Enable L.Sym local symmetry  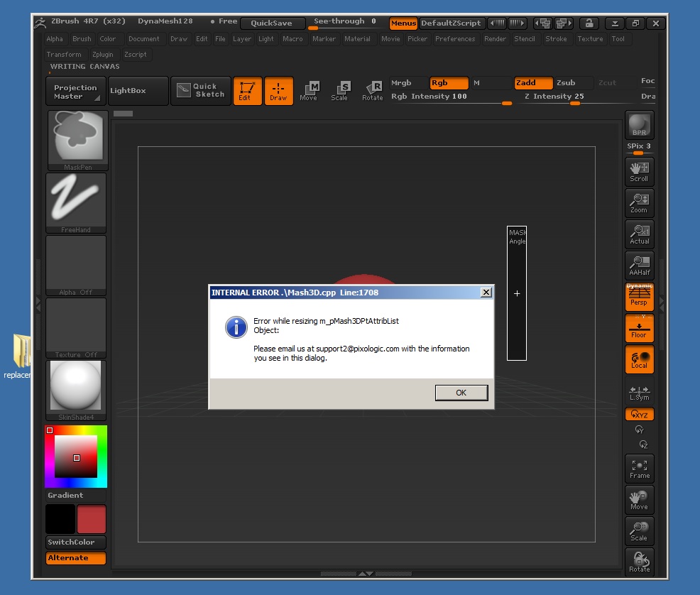tap(639, 391)
